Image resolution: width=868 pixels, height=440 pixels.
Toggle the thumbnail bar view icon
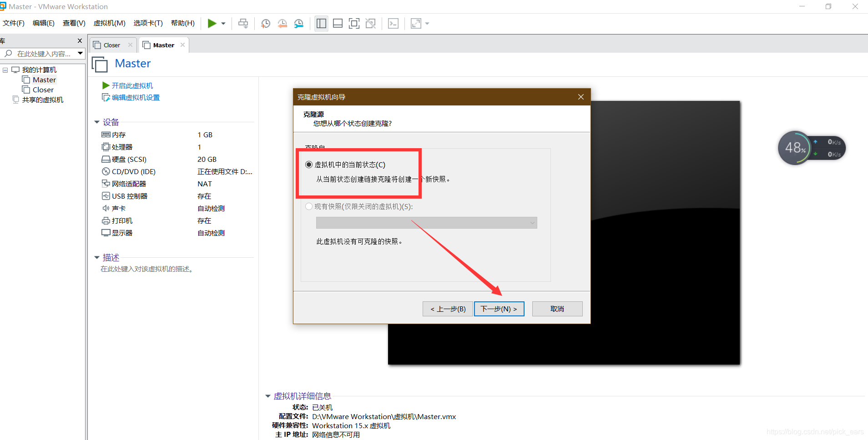pyautogui.click(x=338, y=24)
